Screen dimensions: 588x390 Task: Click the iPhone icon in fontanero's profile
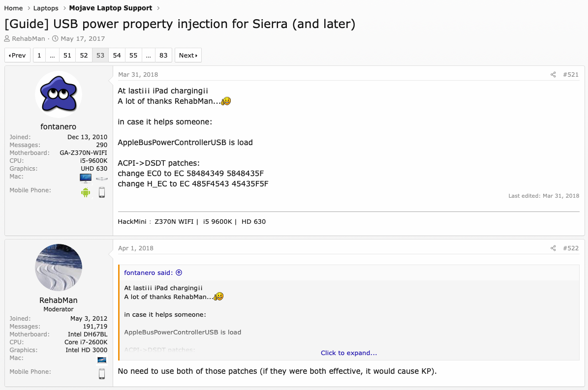(102, 192)
